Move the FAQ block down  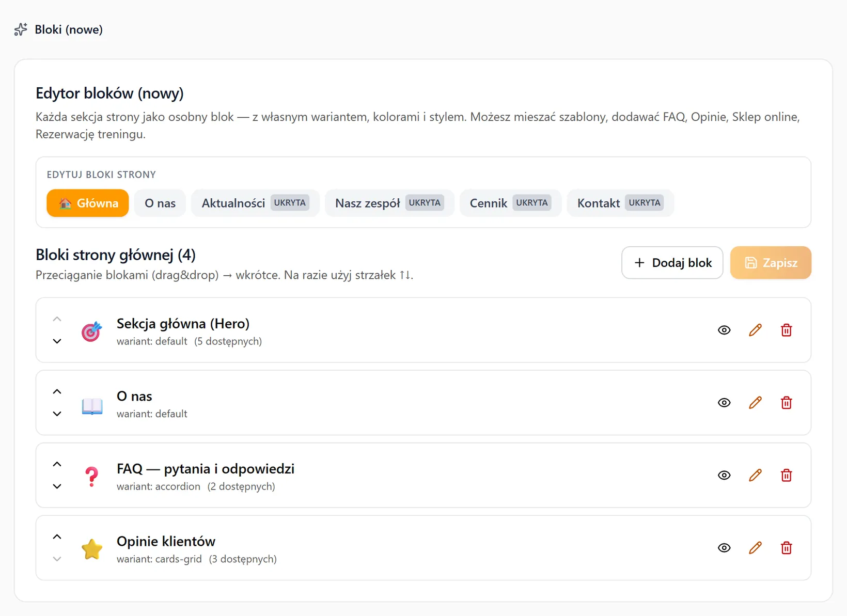(57, 486)
